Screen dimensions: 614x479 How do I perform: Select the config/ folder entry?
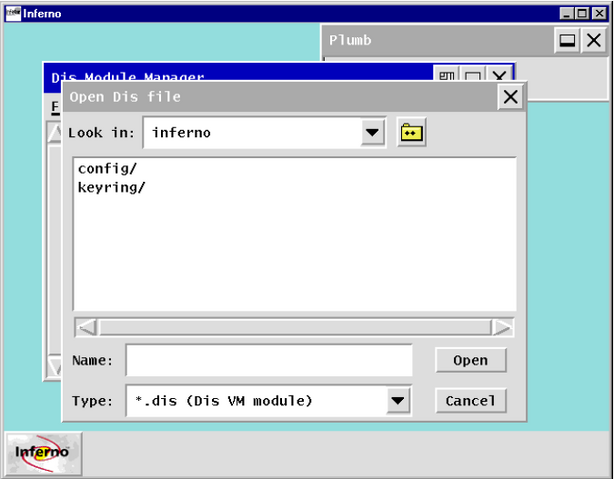[108, 169]
